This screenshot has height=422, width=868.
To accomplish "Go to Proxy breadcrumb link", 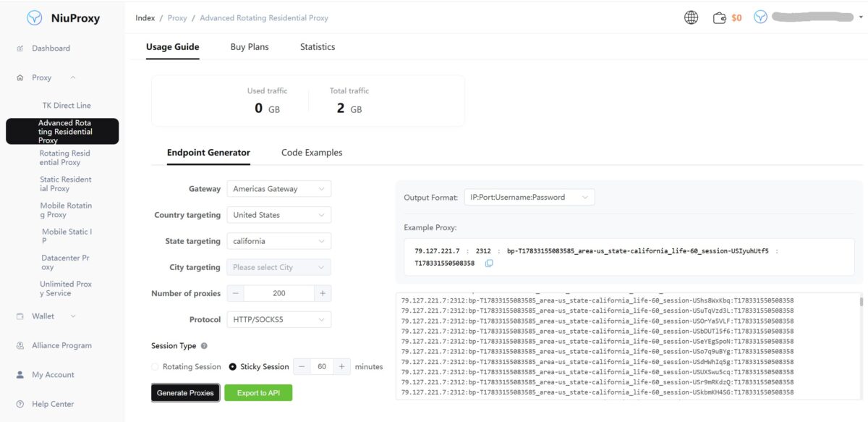I will (x=177, y=18).
